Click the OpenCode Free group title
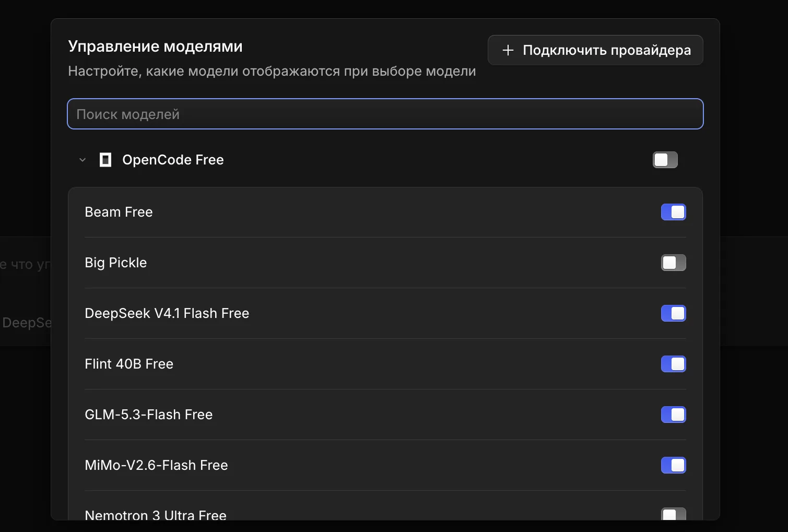The width and height of the screenshot is (788, 532). tap(173, 160)
